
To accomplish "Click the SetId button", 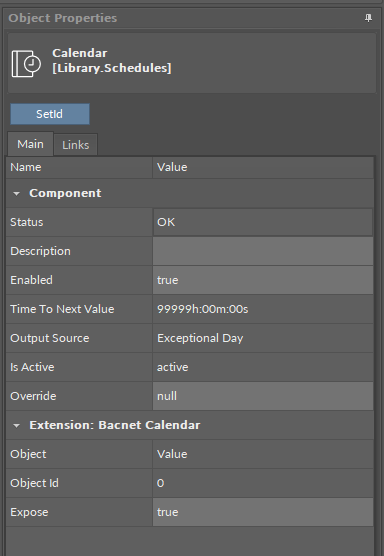I will [50, 114].
